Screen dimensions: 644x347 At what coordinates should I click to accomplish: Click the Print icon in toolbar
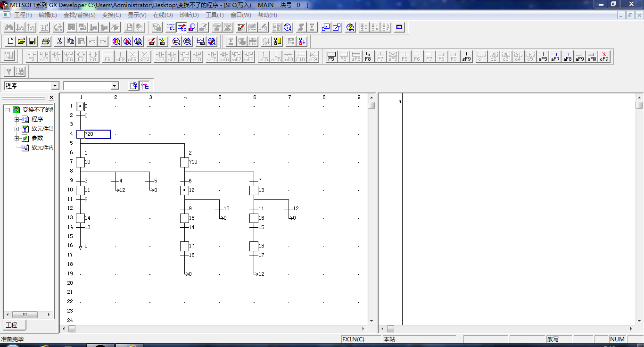(46, 41)
